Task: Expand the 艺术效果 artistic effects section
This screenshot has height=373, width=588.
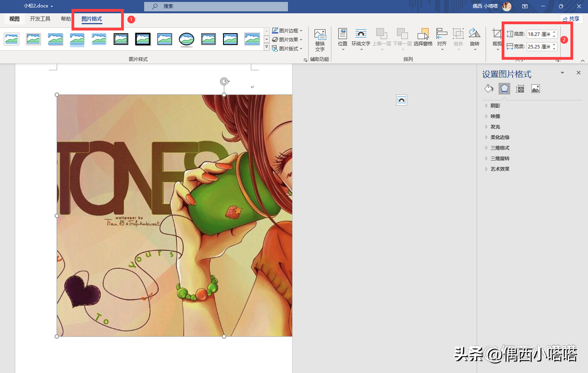Action: 499,169
